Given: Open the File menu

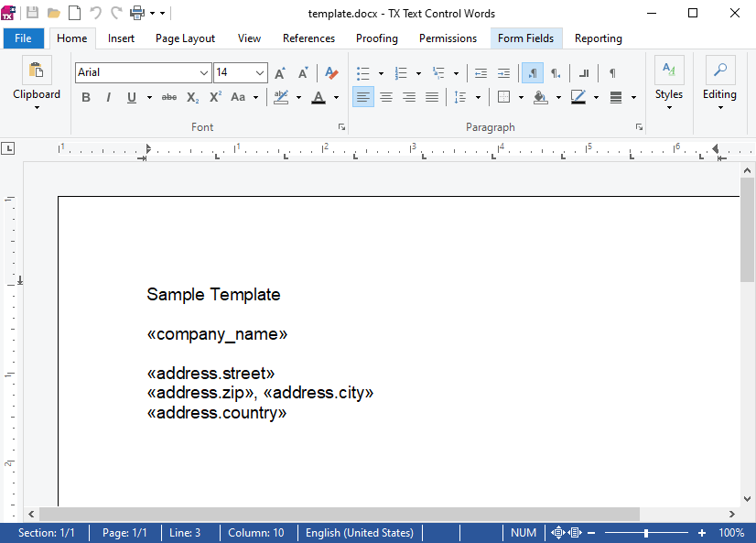Looking at the screenshot, I should (x=23, y=38).
